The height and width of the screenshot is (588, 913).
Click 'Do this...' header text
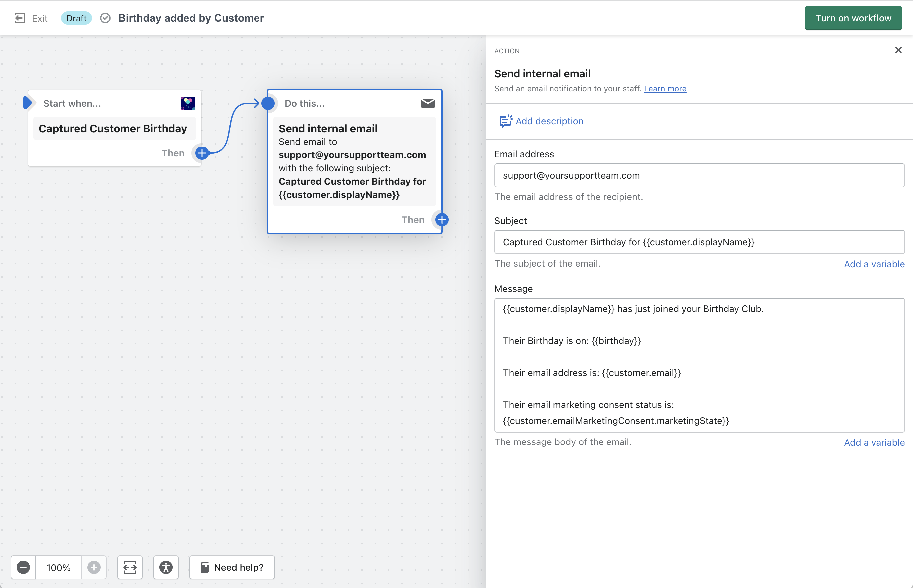tap(305, 103)
